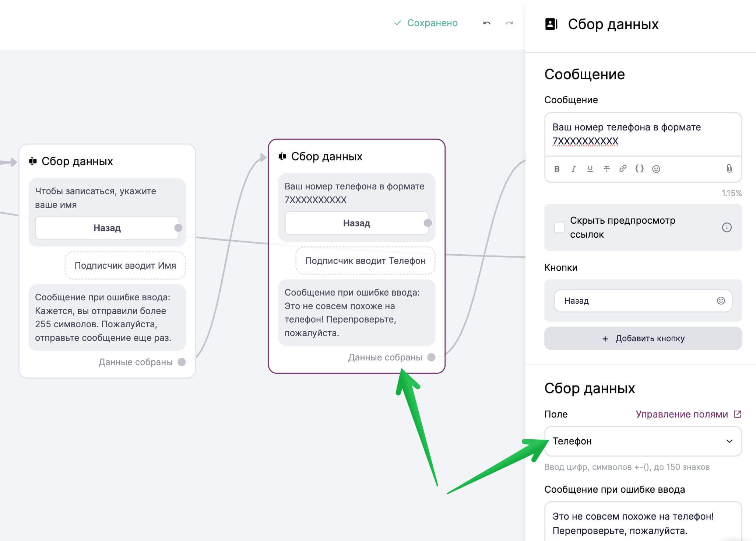Apply italic formatting in the message editor
Image resolution: width=756 pixels, height=541 pixels.
pos(573,169)
